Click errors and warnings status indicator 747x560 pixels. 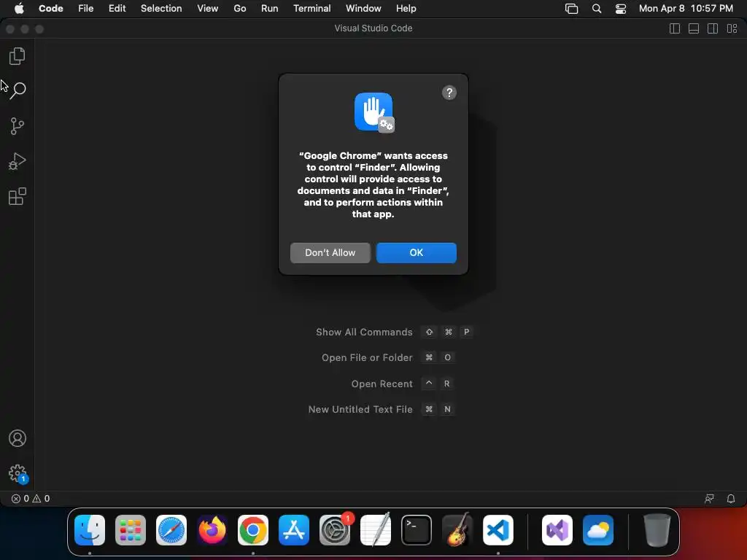coord(31,499)
